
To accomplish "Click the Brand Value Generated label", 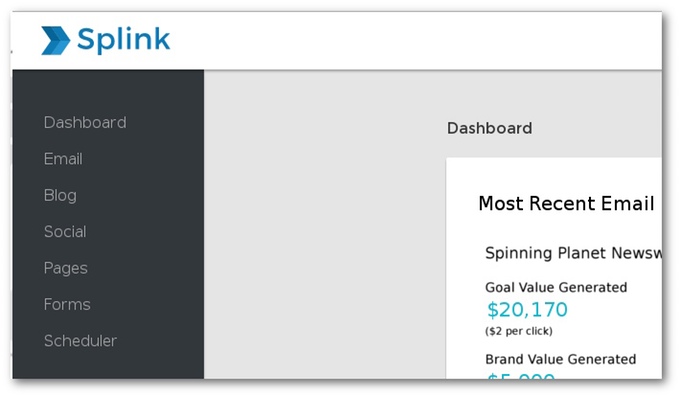I will coord(560,359).
